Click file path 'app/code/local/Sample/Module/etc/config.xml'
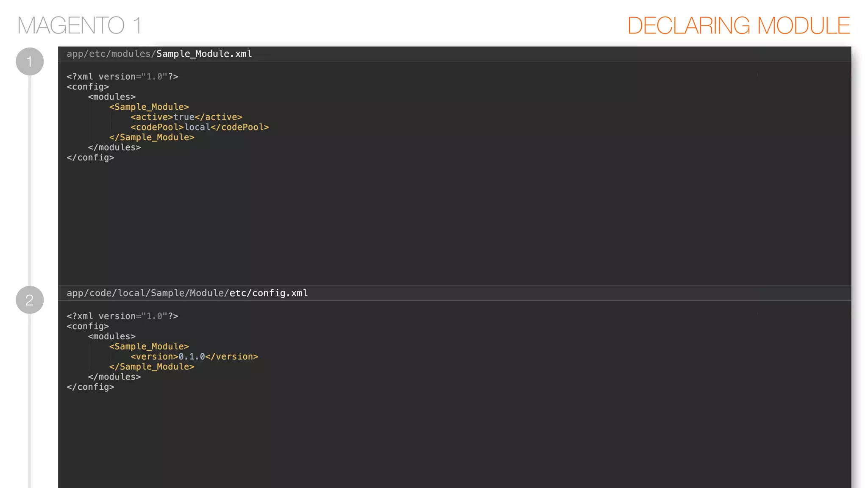868x488 pixels. (x=187, y=293)
